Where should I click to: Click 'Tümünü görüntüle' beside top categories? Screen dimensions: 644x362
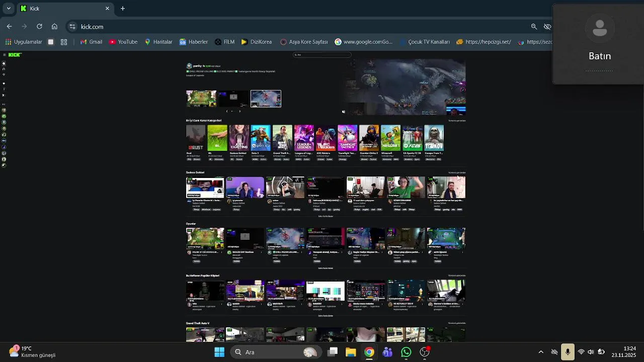tap(457, 121)
